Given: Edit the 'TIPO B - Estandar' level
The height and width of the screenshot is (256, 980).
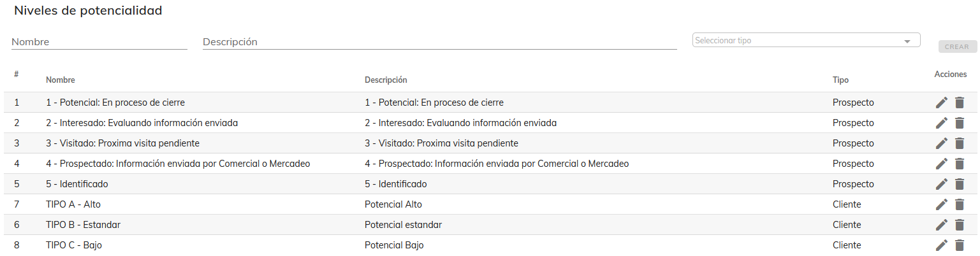Looking at the screenshot, I should 942,225.
